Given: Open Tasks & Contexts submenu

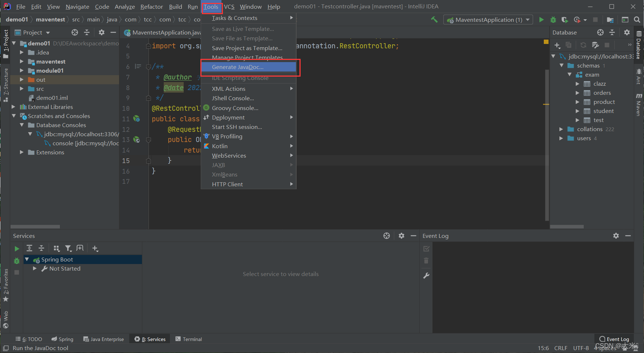Looking at the screenshot, I should pos(249,18).
